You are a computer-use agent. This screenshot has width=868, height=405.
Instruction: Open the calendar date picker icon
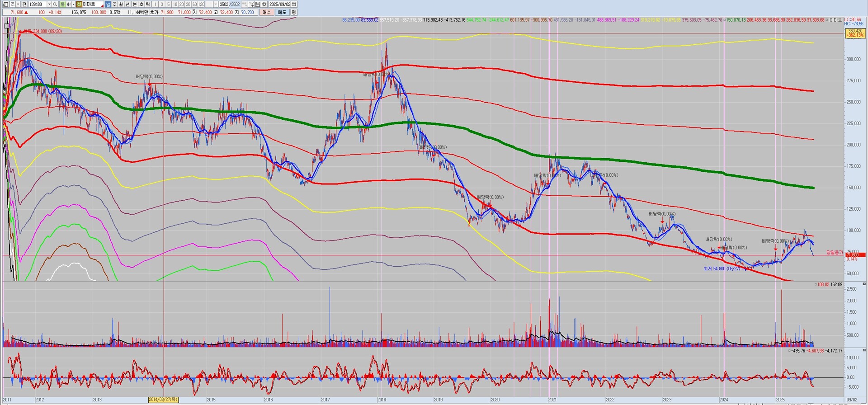[294, 5]
